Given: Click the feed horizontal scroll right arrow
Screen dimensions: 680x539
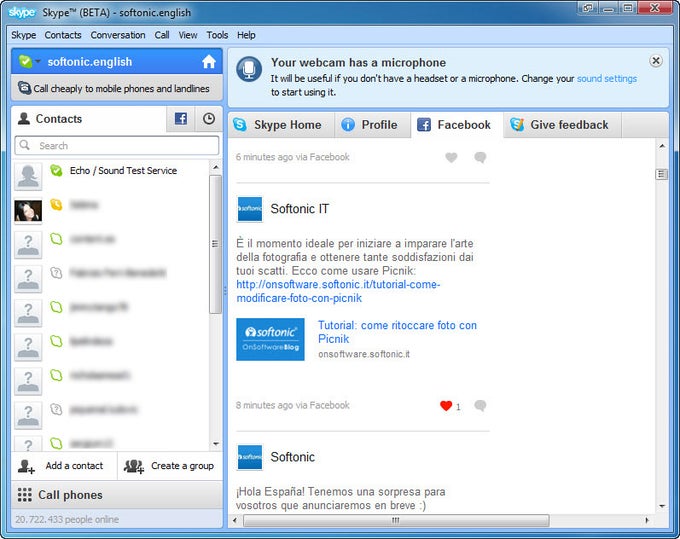Looking at the screenshot, I should pos(647,520).
